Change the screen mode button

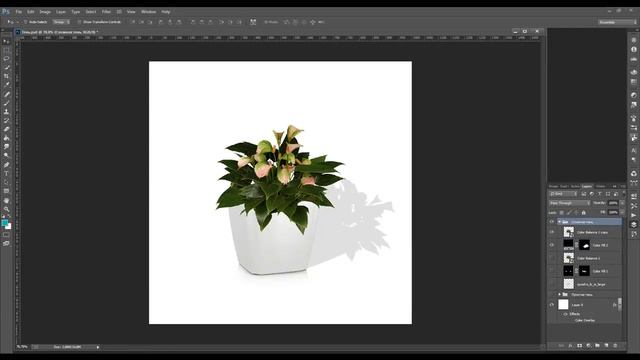(6, 243)
